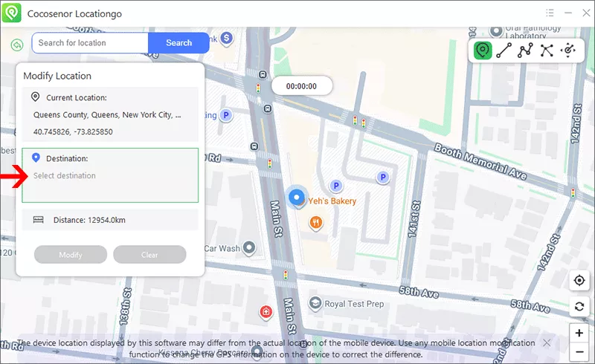
Task: Click the 00:00:00 timer display
Action: tap(301, 86)
